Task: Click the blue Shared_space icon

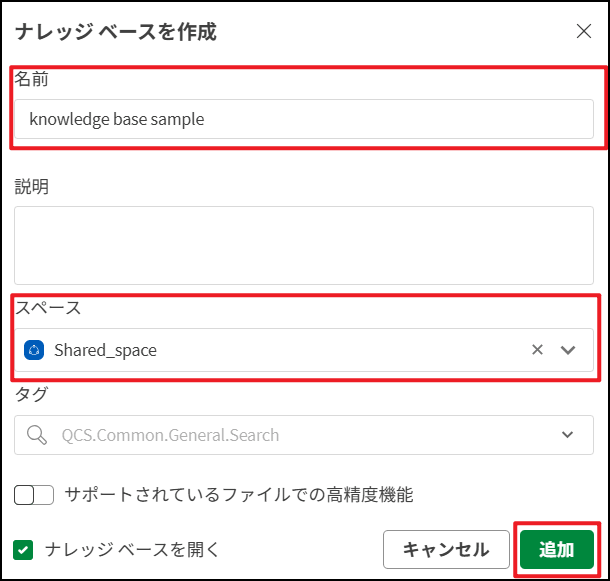Action: (34, 350)
